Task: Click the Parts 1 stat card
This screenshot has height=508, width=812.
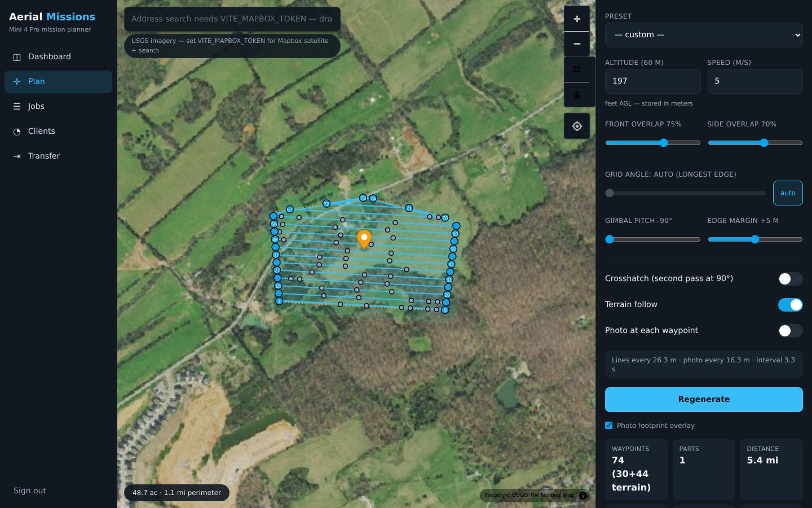Action: click(704, 470)
